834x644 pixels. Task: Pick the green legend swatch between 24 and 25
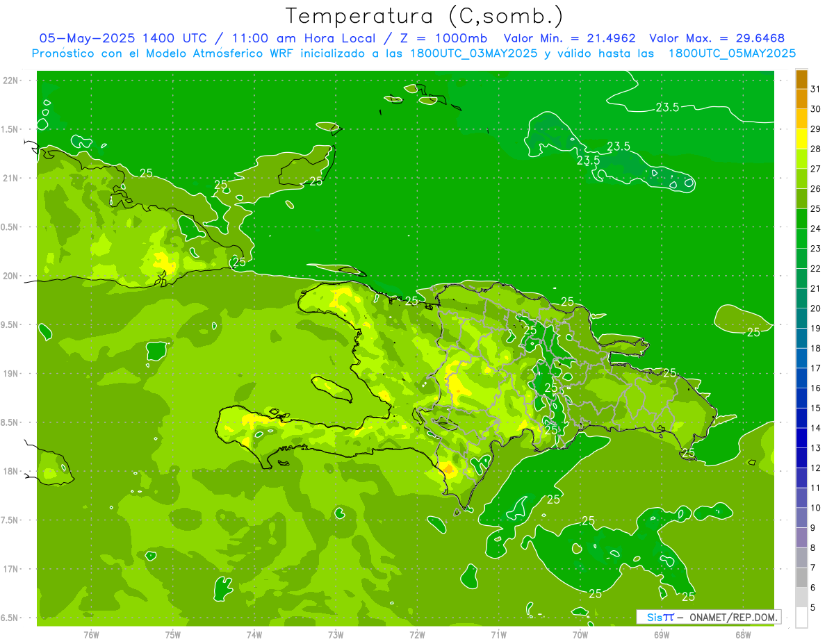(801, 219)
